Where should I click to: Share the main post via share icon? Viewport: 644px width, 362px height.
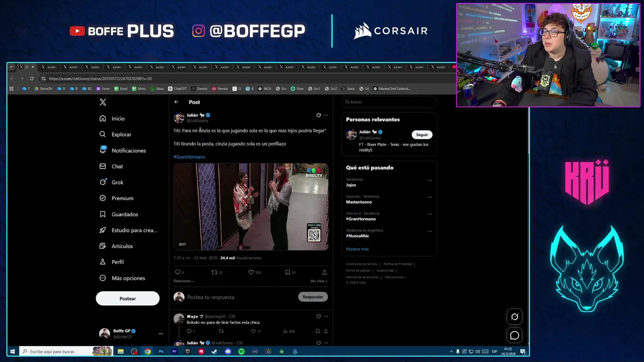tap(325, 272)
